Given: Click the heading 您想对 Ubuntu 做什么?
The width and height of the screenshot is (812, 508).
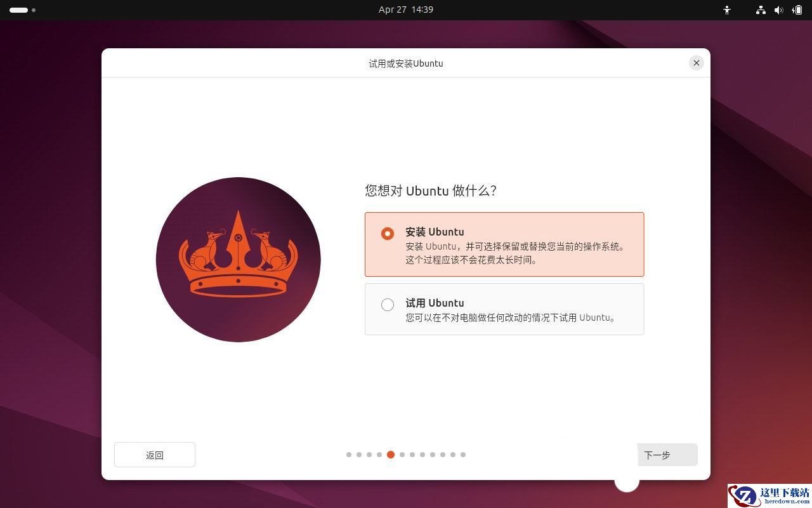Looking at the screenshot, I should pyautogui.click(x=431, y=190).
